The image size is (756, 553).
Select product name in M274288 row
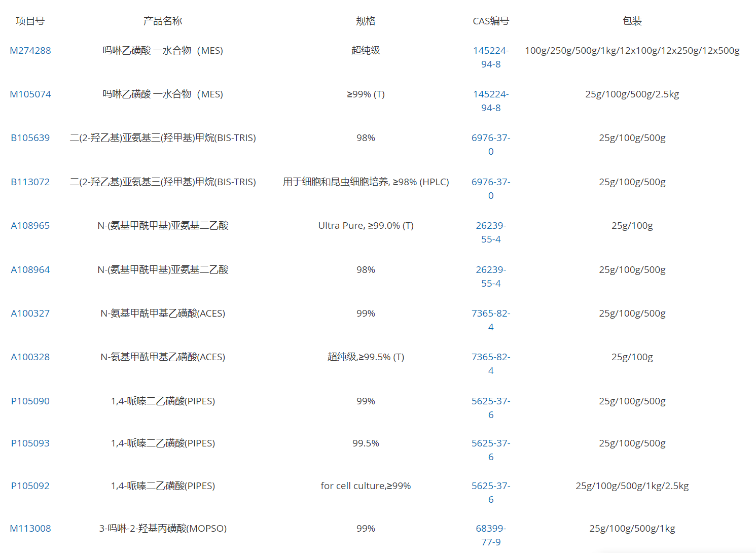163,51
